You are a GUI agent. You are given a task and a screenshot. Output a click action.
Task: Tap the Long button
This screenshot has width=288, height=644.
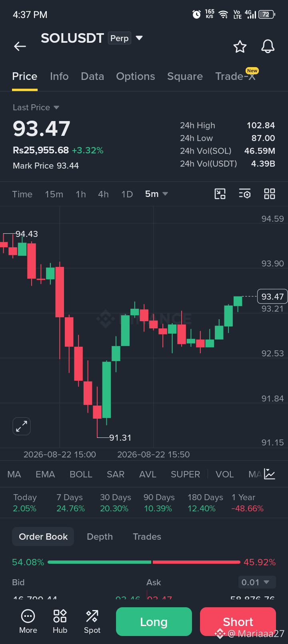[x=154, y=622]
